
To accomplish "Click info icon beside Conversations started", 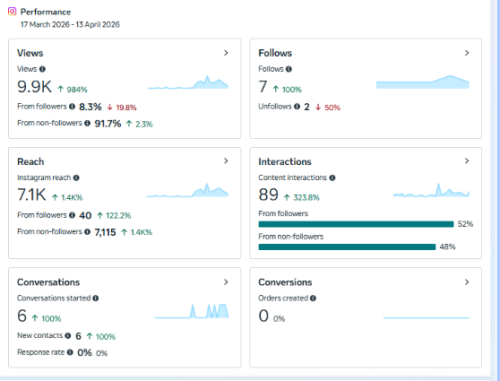I will [96, 298].
